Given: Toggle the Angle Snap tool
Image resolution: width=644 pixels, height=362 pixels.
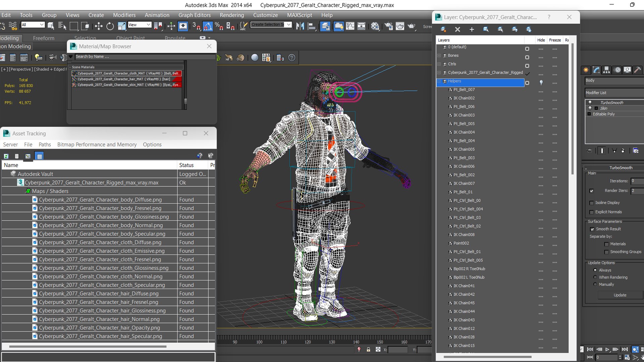Looking at the screenshot, I should (208, 26).
